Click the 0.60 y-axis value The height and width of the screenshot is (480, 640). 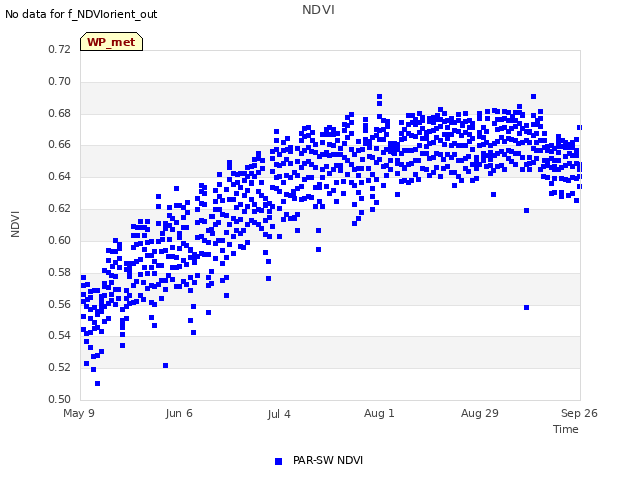point(59,240)
